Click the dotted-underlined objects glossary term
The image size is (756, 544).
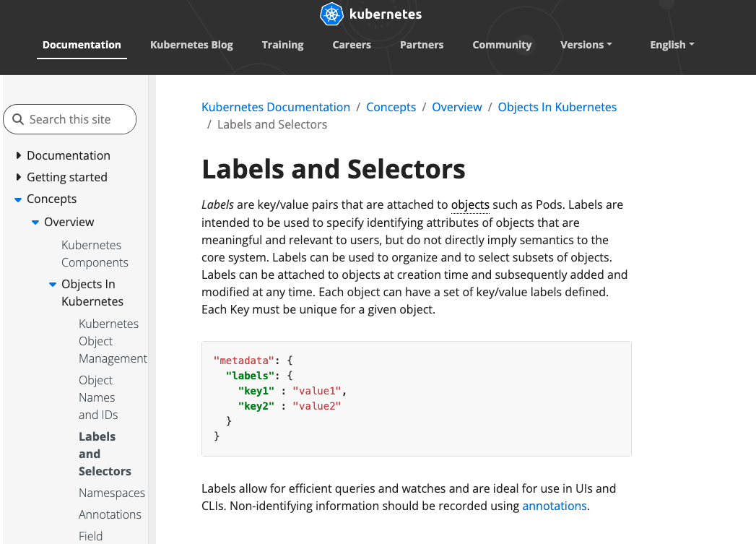[x=470, y=205]
